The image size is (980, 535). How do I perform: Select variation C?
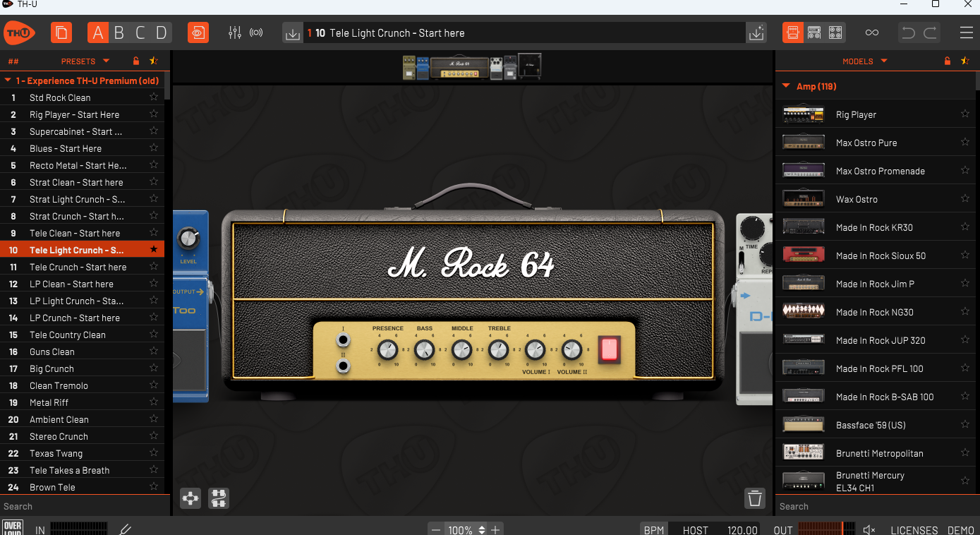pyautogui.click(x=140, y=32)
